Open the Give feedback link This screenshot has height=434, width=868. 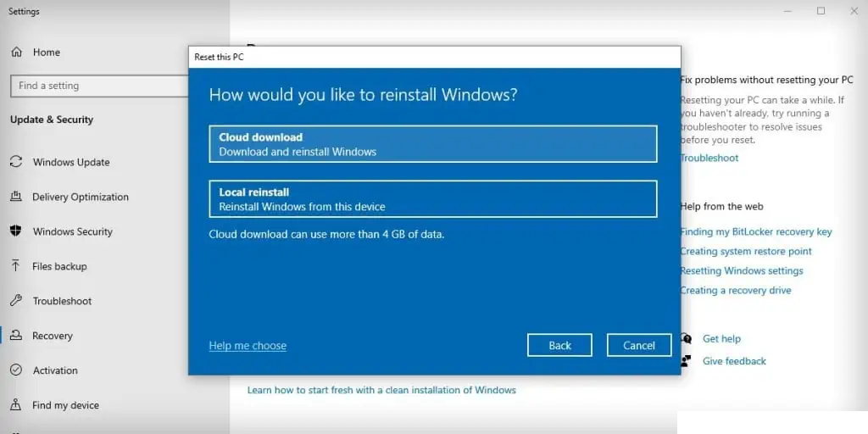pos(734,361)
